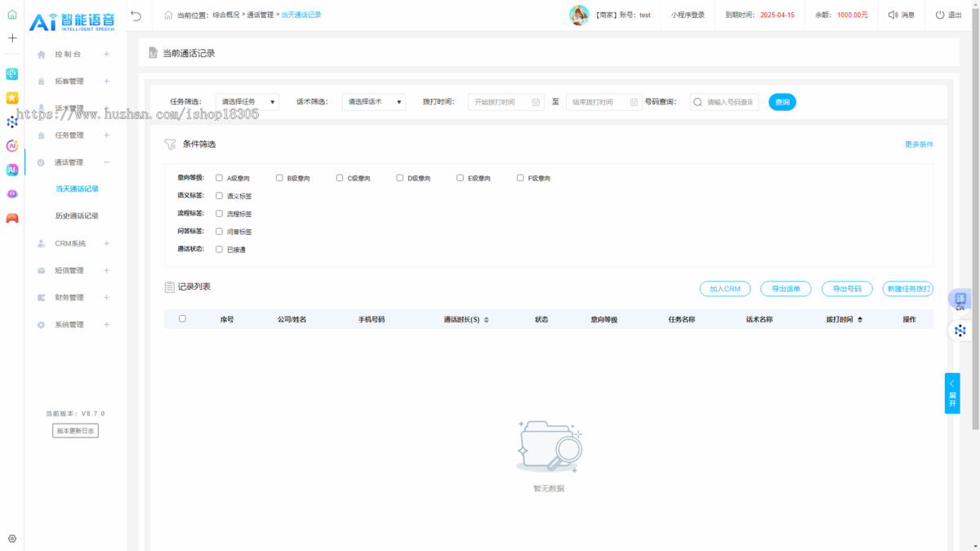Click the plus icon below the home icon
This screenshot has width=980, height=551.
(x=12, y=38)
